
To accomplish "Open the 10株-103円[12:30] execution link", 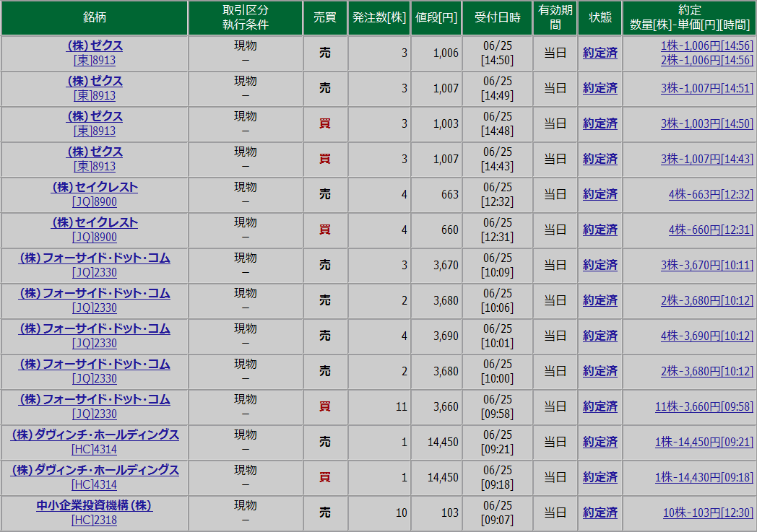I will (708, 513).
